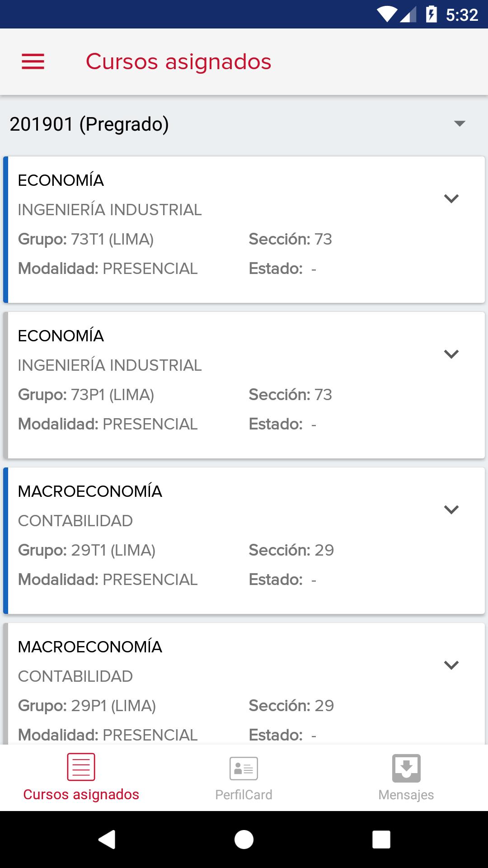Switch to the PerfilCard tab label
The height and width of the screenshot is (868, 488).
pyautogui.click(x=244, y=795)
